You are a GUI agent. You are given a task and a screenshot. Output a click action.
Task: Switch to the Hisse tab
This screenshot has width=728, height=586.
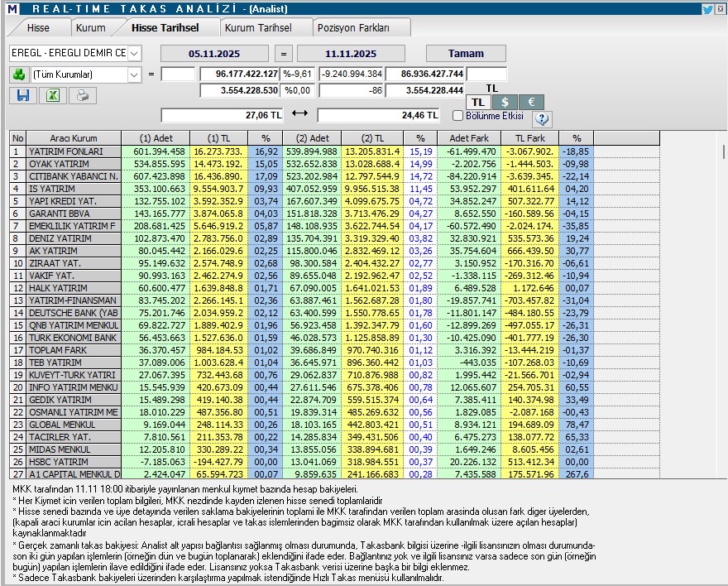pos(38,27)
